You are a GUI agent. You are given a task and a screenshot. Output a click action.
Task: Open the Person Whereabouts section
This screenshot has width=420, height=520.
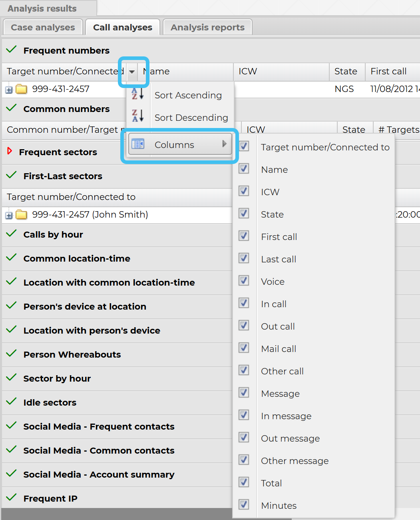pos(72,354)
